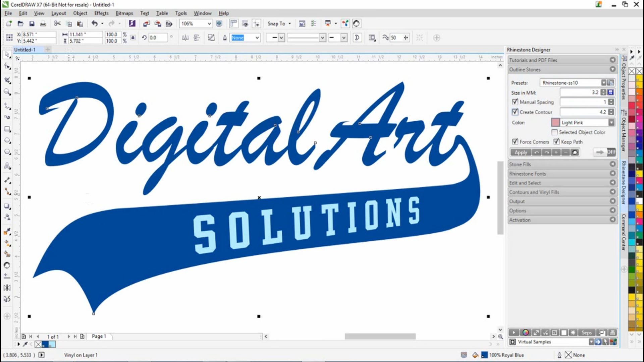Image resolution: width=644 pixels, height=362 pixels.
Task: Open the Virtual Samples dropdown arrow
Action: click(591, 342)
